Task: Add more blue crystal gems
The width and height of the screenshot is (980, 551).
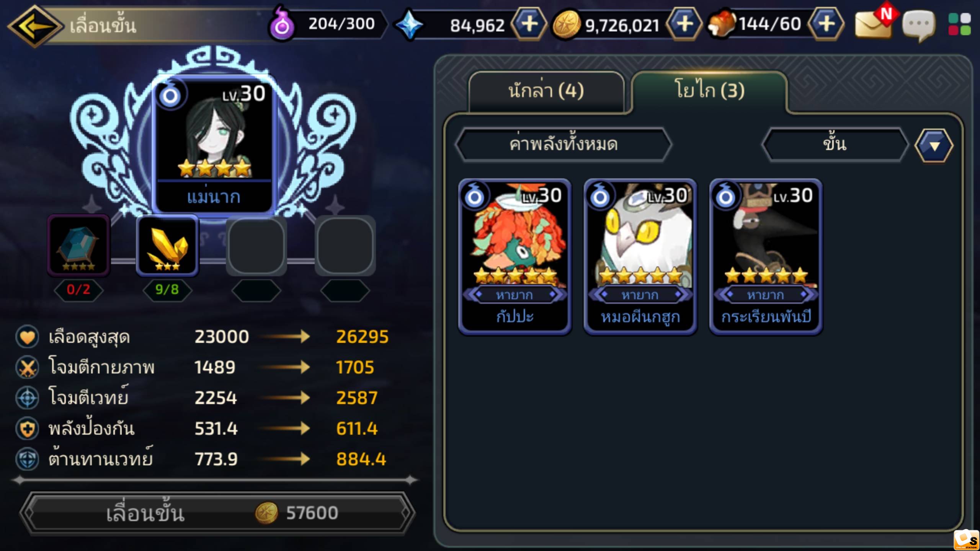Action: [x=530, y=24]
